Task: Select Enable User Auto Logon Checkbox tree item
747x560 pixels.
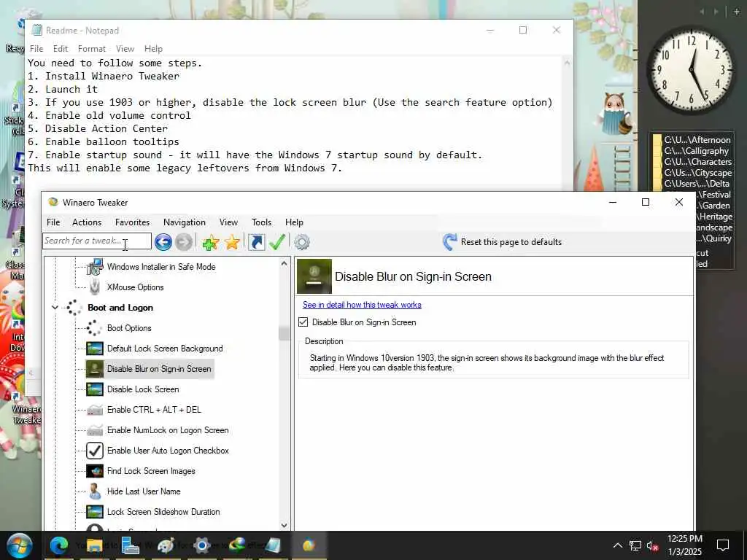Action: 168,451
